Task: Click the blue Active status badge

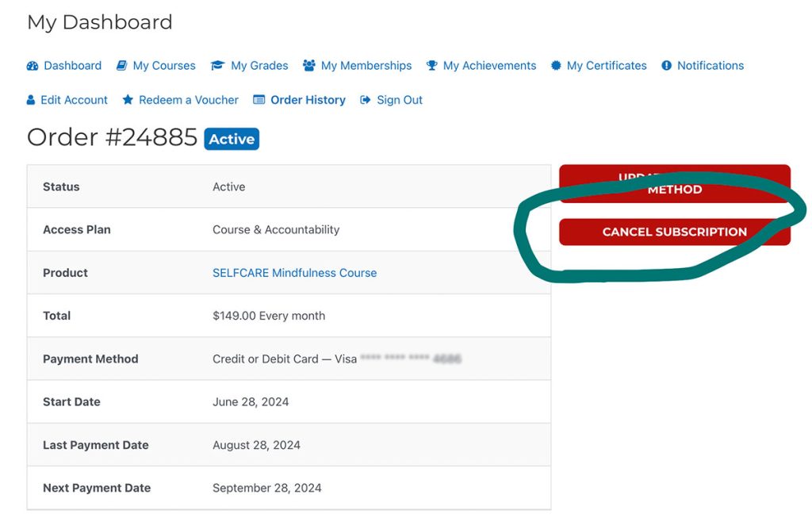Action: coord(232,139)
